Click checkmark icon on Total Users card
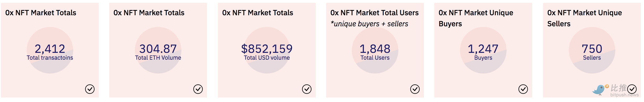The width and height of the screenshot is (644, 102). 415,89
